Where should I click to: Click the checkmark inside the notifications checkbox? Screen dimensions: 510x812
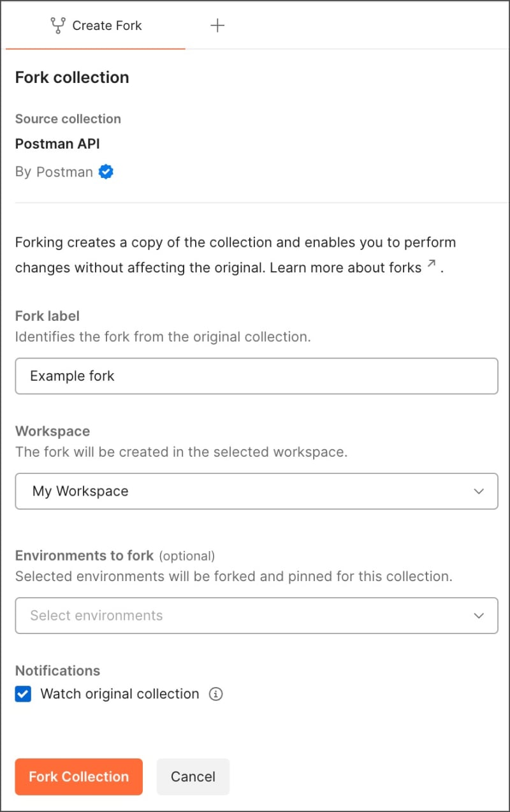[23, 694]
